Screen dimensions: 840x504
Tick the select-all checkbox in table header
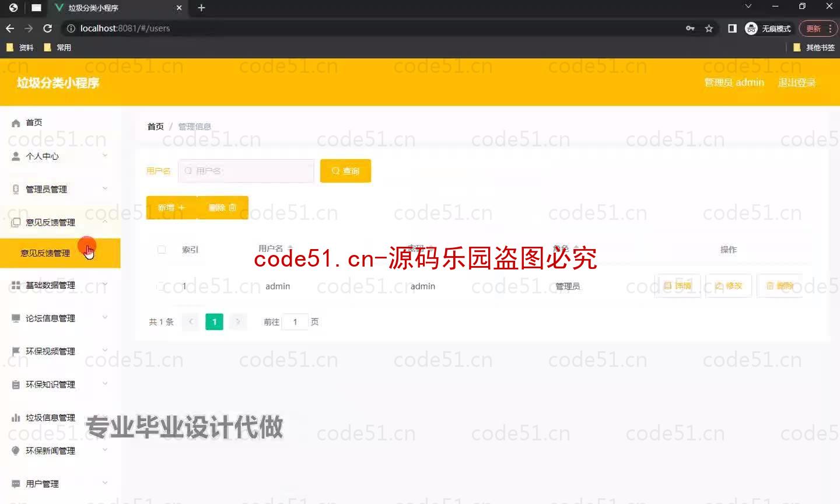(162, 250)
